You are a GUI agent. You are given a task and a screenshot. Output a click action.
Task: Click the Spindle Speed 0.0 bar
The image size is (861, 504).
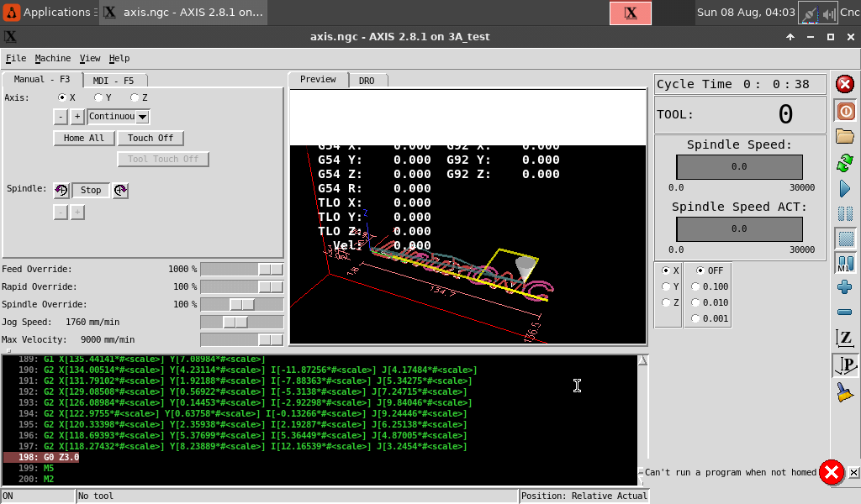(739, 166)
